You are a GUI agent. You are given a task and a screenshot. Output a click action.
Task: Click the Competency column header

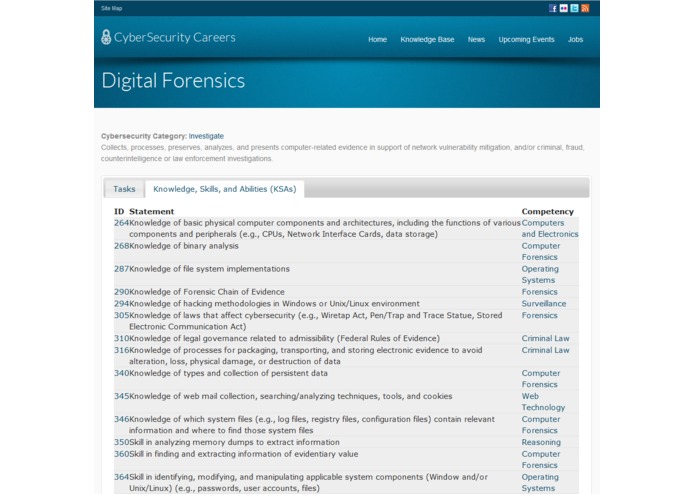[x=547, y=211]
